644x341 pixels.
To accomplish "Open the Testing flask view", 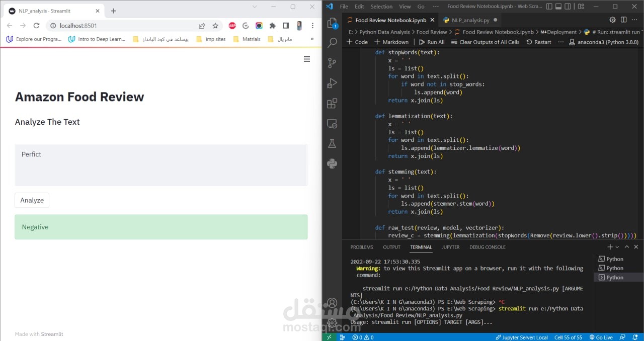I will pyautogui.click(x=332, y=143).
